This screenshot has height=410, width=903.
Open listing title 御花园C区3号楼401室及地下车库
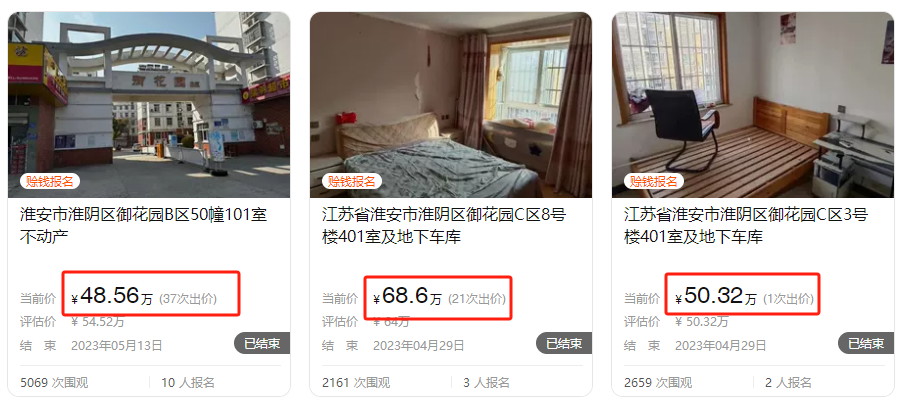[x=746, y=225]
